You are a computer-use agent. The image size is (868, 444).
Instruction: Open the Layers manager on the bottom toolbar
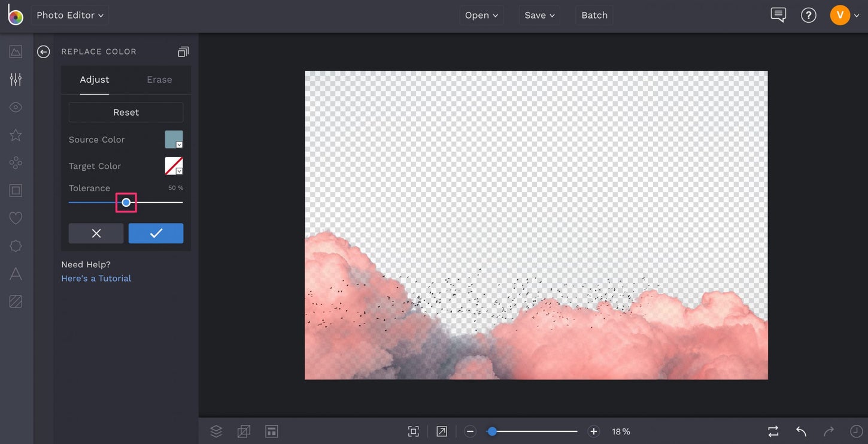pos(216,431)
